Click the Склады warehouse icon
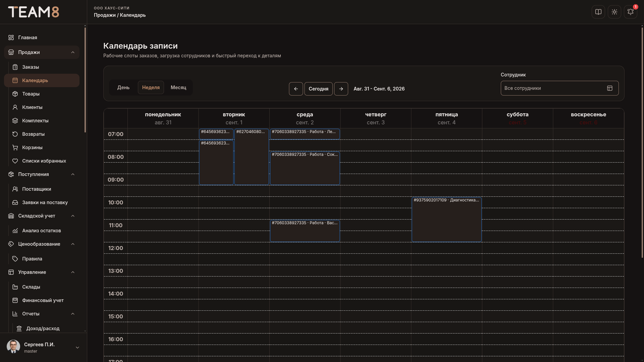644x362 pixels. click(15, 287)
